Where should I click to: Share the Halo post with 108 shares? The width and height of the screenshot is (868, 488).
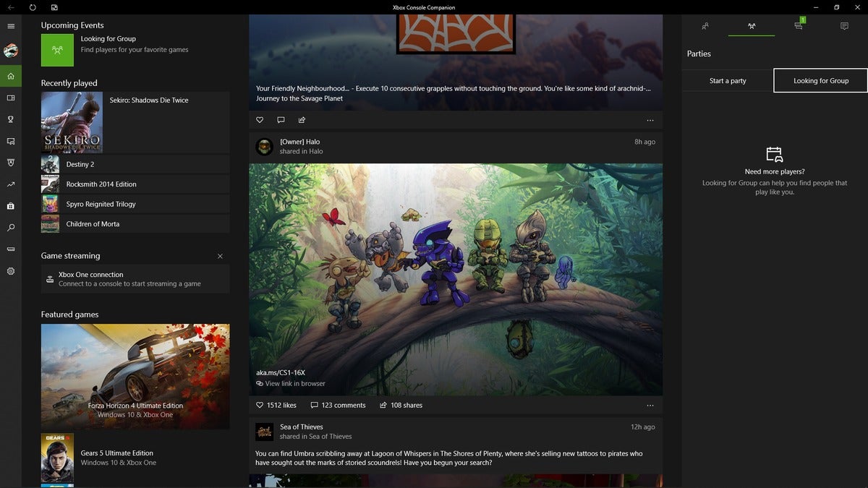[x=401, y=406]
